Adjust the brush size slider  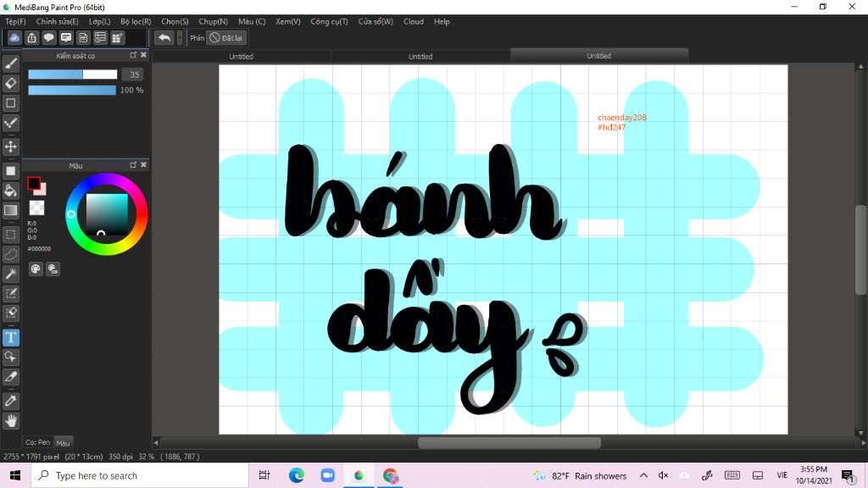(73, 75)
